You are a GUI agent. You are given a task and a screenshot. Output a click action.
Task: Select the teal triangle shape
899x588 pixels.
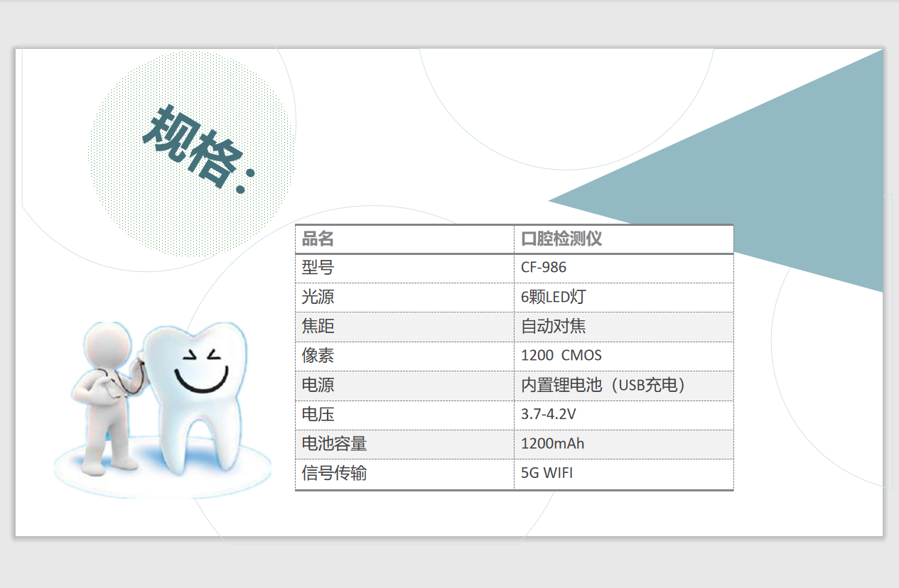point(716,170)
